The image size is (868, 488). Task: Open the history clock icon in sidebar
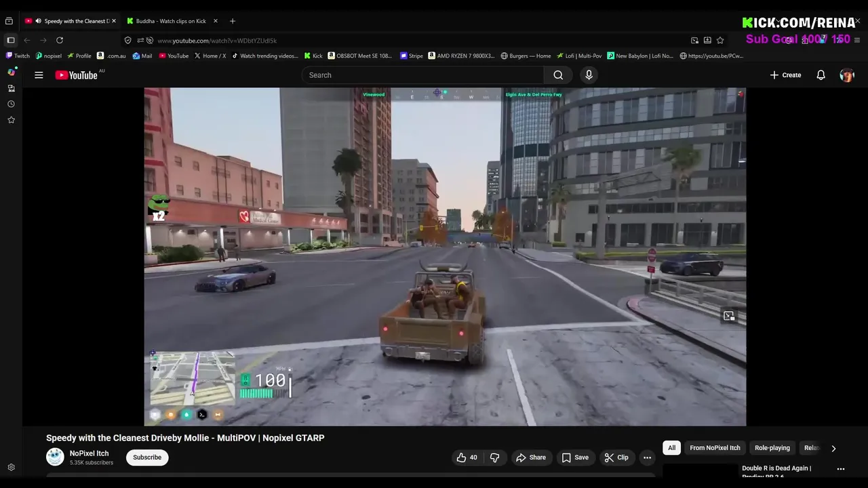11,104
